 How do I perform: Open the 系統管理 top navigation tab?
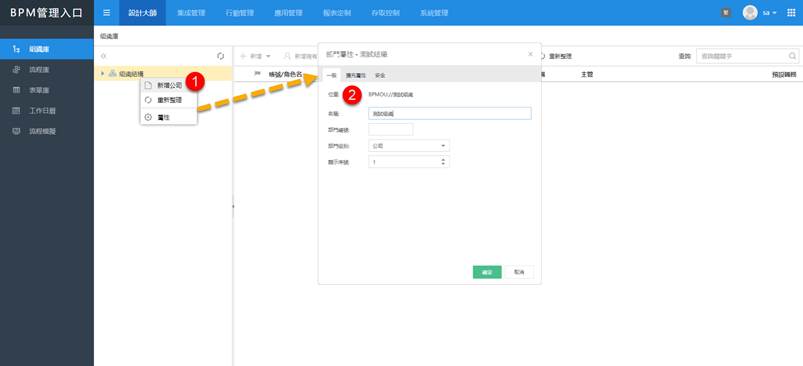pyautogui.click(x=434, y=13)
